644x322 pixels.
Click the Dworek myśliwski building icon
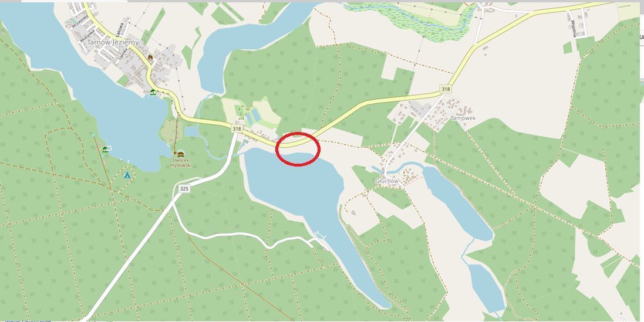click(x=181, y=154)
